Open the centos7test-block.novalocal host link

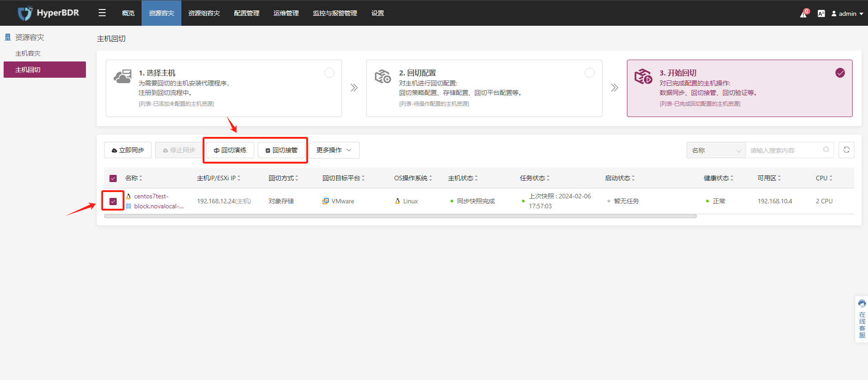(159, 201)
